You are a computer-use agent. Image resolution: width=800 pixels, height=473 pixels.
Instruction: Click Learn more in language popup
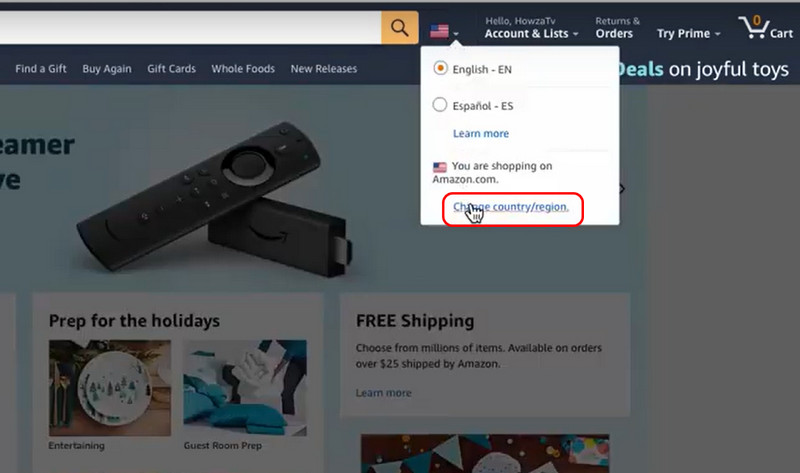(x=481, y=133)
